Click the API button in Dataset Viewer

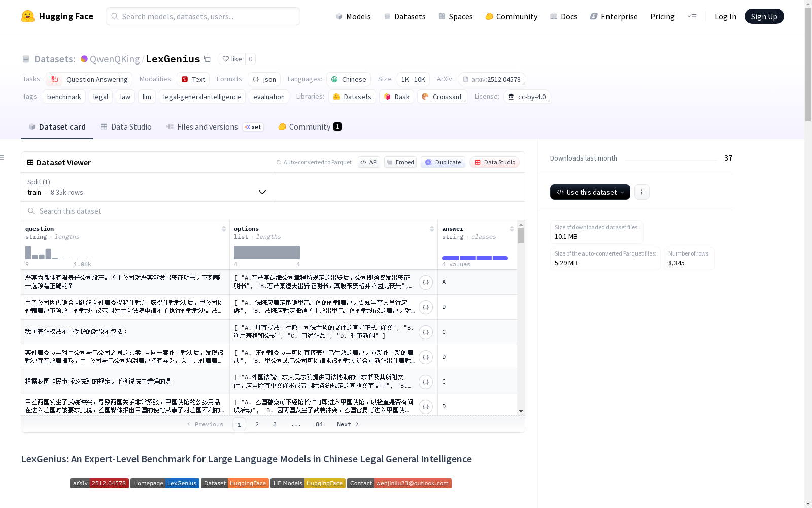(x=369, y=162)
